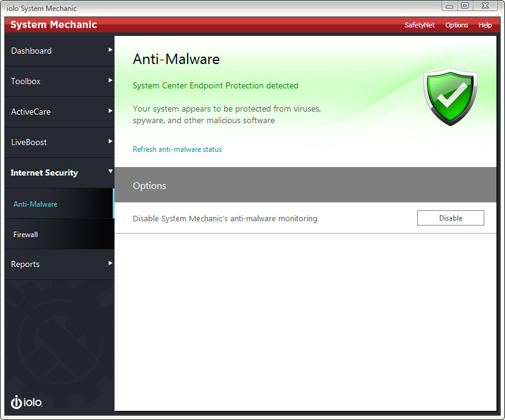The image size is (505, 420).
Task: Expand the ActiveCare section arrow
Action: 110,111
